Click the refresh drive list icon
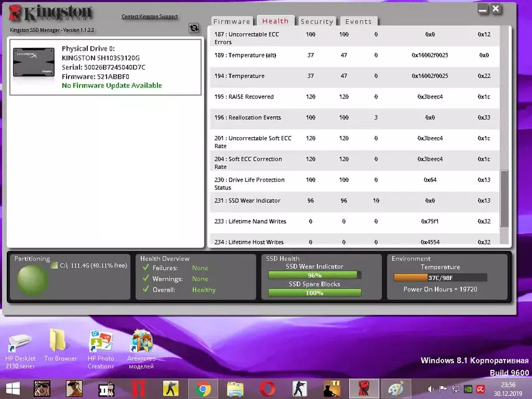This screenshot has width=532, height=399. coord(194,28)
